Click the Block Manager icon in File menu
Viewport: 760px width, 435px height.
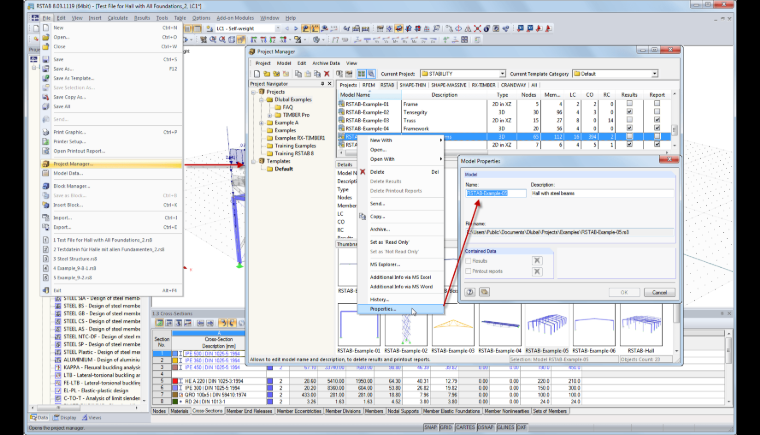point(46,186)
